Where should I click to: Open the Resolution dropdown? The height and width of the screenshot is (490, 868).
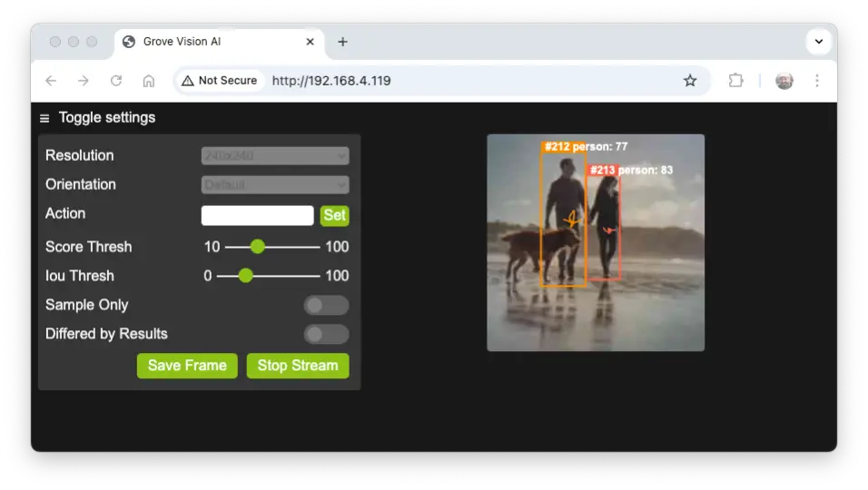(x=275, y=156)
